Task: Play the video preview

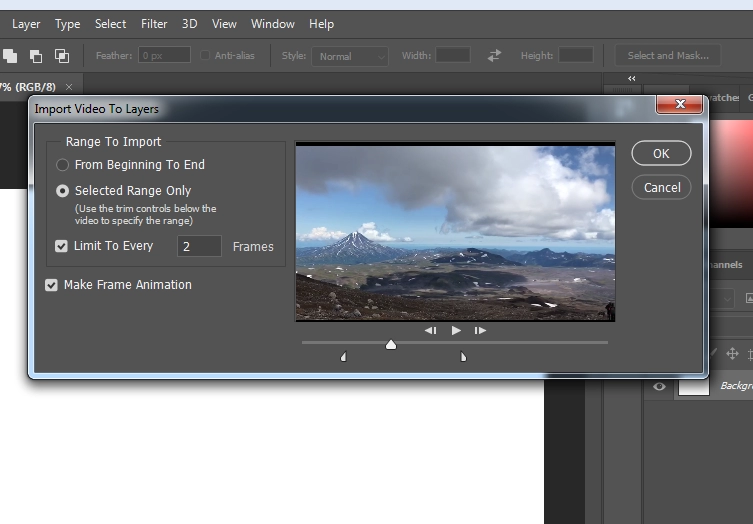Action: coord(456,330)
